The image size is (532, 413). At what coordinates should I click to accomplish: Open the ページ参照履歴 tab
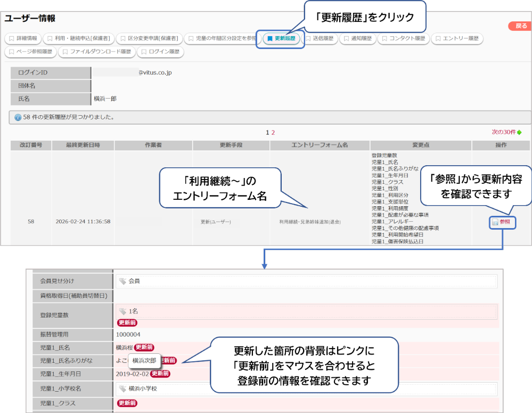tap(30, 52)
